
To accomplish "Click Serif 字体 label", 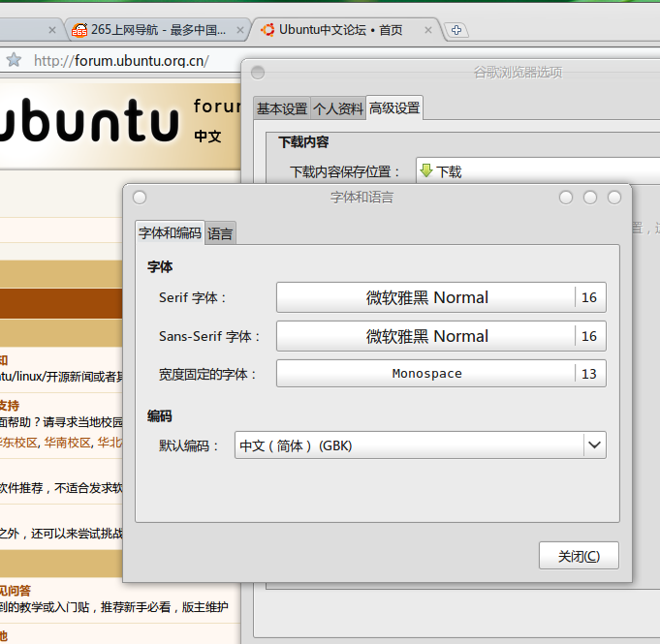I will (192, 298).
